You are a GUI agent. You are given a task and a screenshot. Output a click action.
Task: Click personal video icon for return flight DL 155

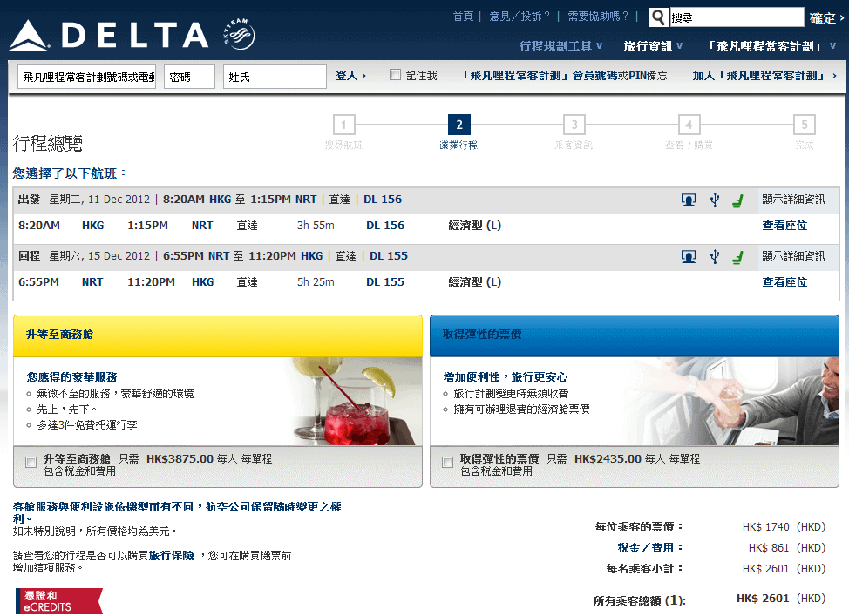(x=689, y=256)
